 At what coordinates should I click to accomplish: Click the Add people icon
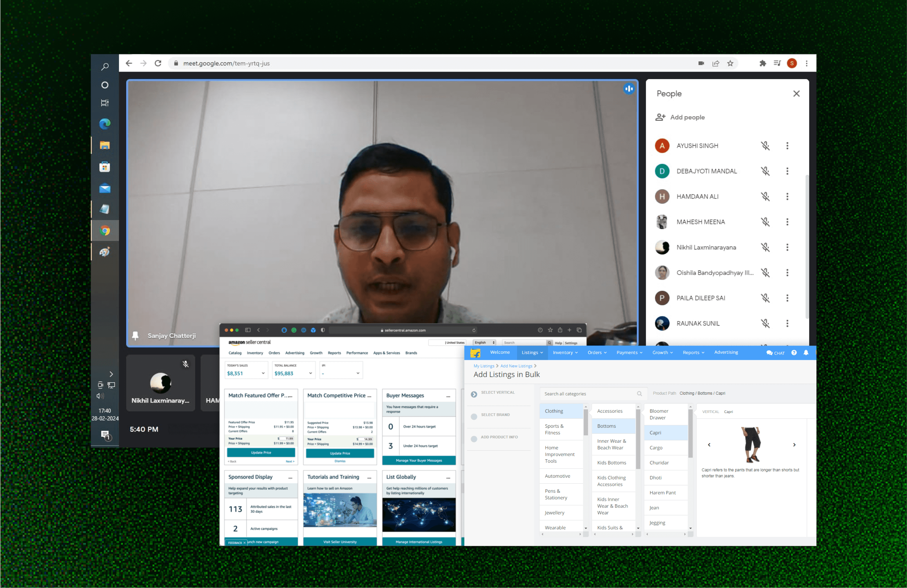[x=660, y=117]
